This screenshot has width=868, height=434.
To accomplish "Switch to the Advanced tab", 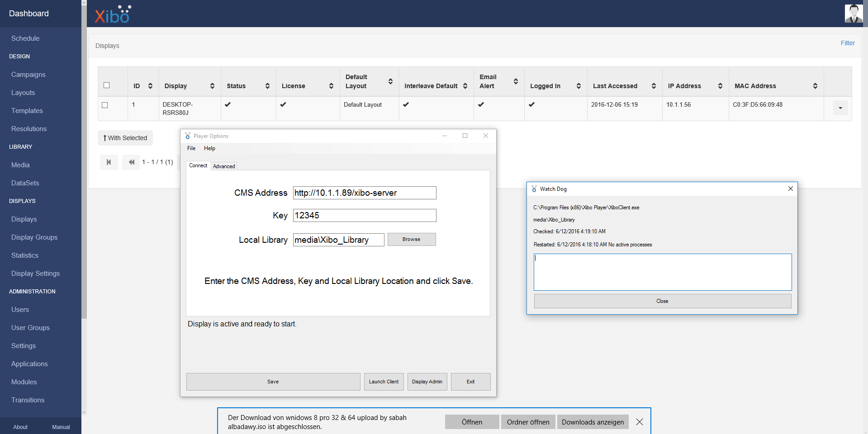I will click(224, 166).
